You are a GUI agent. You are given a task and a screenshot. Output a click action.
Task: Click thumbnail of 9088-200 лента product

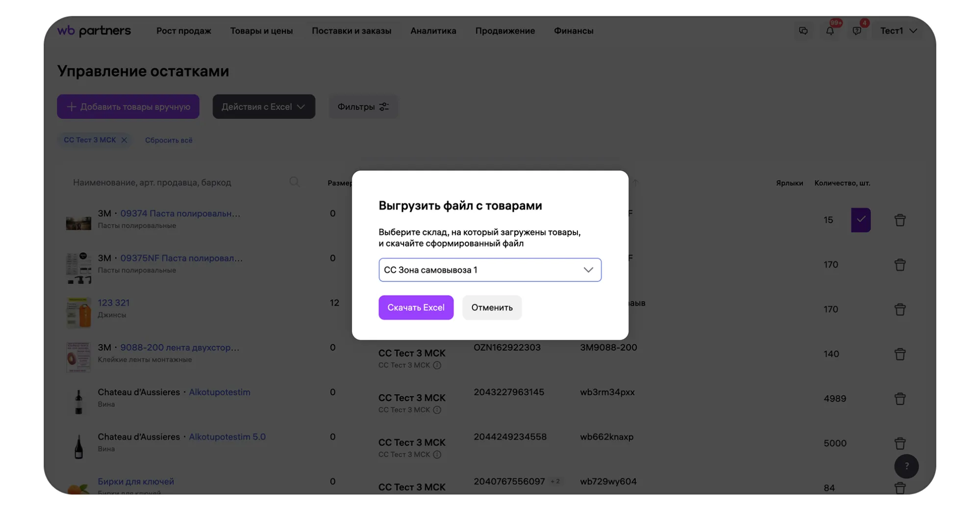pyautogui.click(x=78, y=357)
